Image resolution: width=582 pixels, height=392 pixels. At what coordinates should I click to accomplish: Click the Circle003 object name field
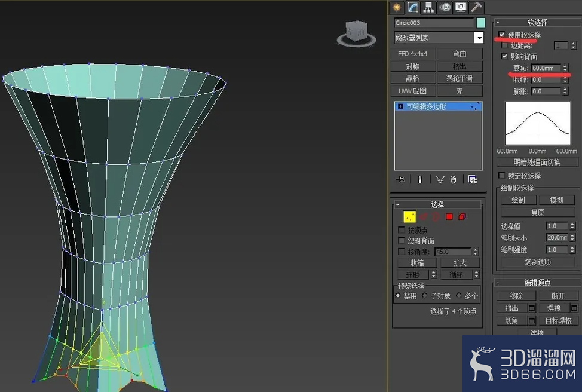pos(434,23)
